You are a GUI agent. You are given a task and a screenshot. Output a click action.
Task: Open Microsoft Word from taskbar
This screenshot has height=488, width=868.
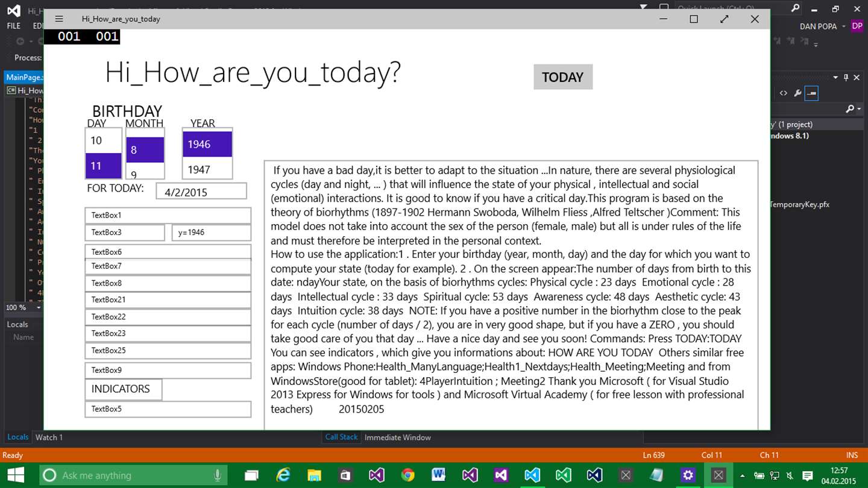click(439, 475)
